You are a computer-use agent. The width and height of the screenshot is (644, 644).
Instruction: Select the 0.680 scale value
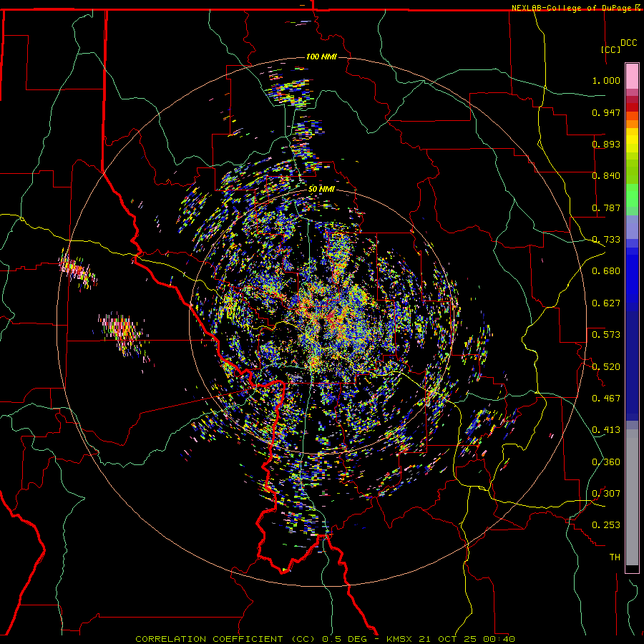pos(606,271)
